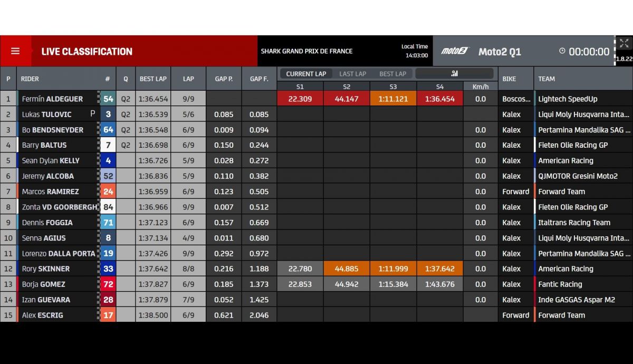
Task: Click the bar chart analysis icon
Action: 455,74
